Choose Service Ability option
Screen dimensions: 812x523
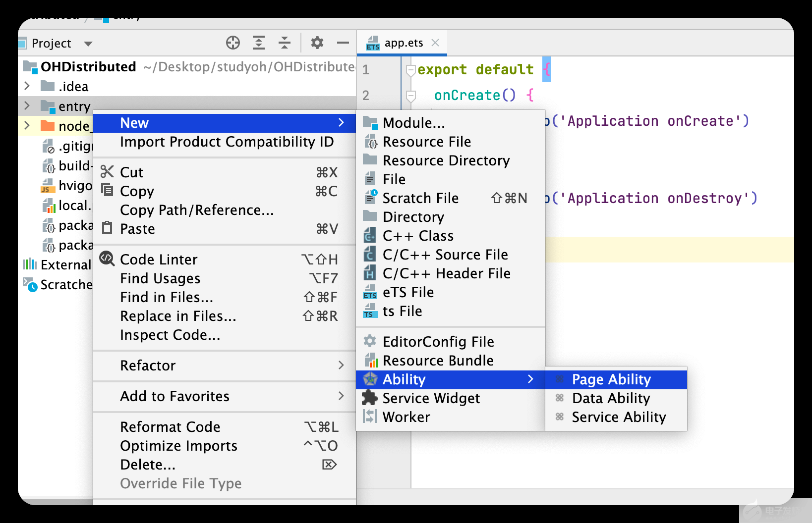click(619, 417)
